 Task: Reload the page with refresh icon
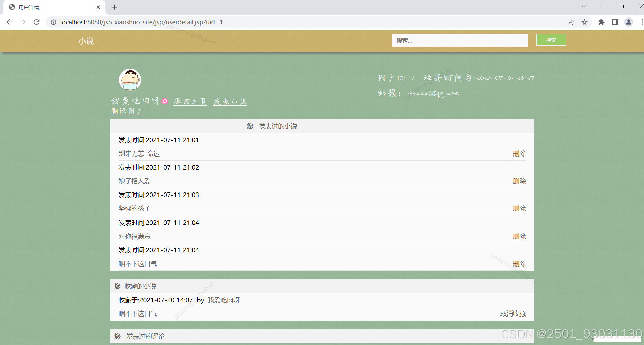(x=37, y=22)
